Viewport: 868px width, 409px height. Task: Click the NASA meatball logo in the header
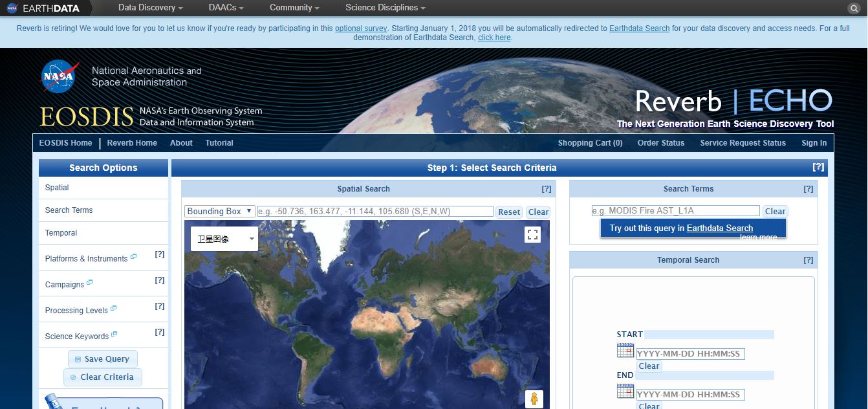pyautogui.click(x=60, y=76)
